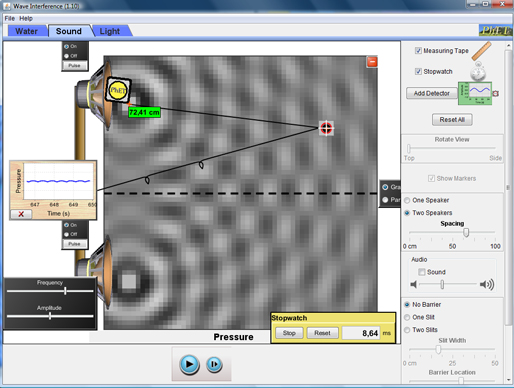Select the One Speaker radio button
The height and width of the screenshot is (388, 514).
pos(407,200)
